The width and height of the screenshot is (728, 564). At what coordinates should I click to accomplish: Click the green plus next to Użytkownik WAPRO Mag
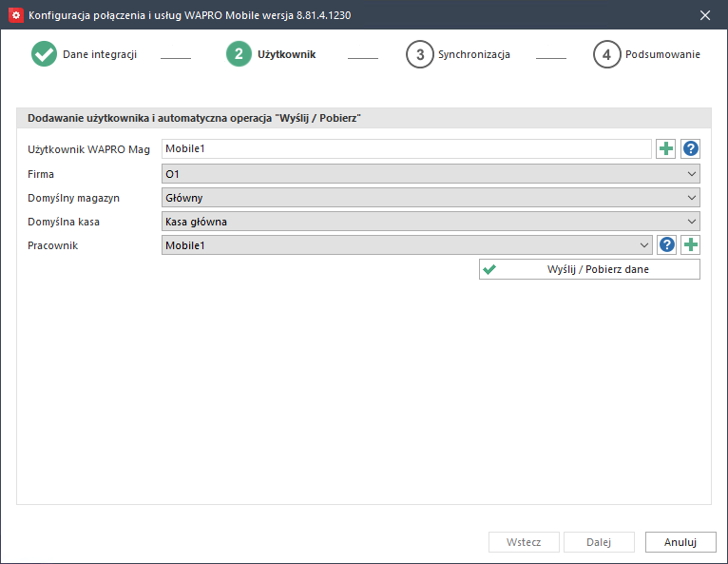[666, 148]
